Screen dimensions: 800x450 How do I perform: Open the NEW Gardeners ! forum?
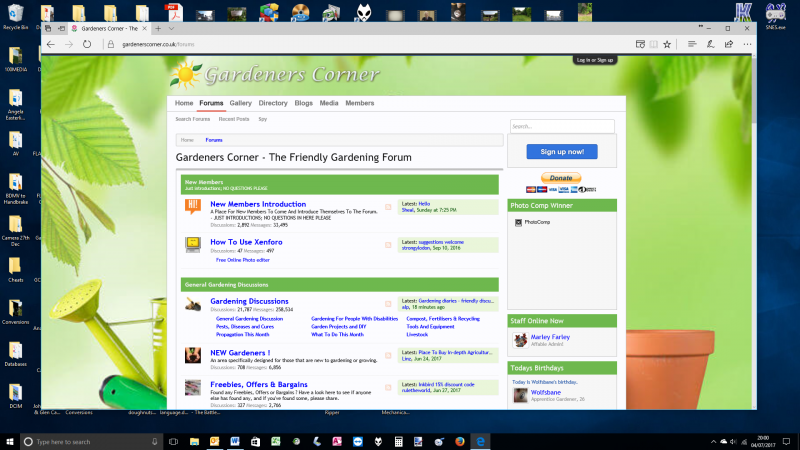[240, 353]
